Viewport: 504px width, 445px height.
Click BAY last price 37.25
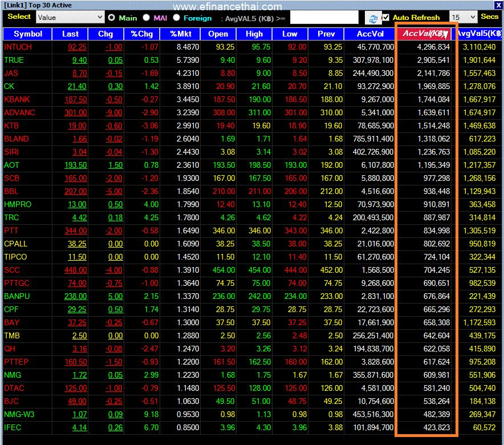77,323
